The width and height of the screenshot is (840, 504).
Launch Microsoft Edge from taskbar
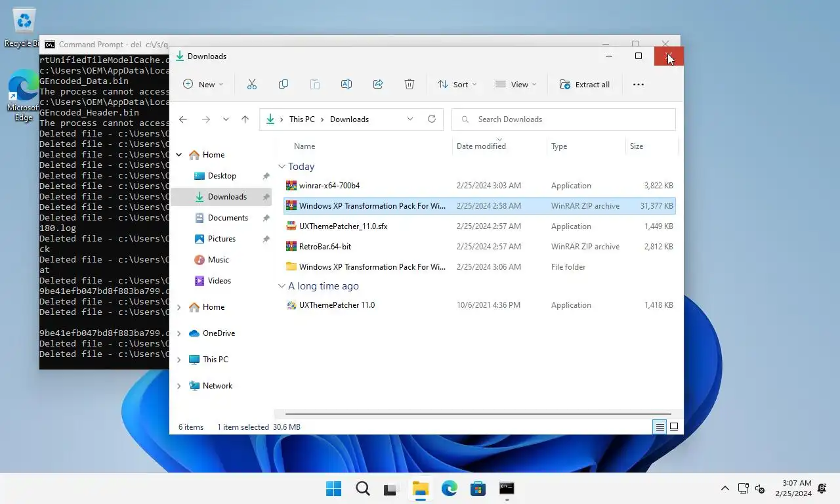449,488
